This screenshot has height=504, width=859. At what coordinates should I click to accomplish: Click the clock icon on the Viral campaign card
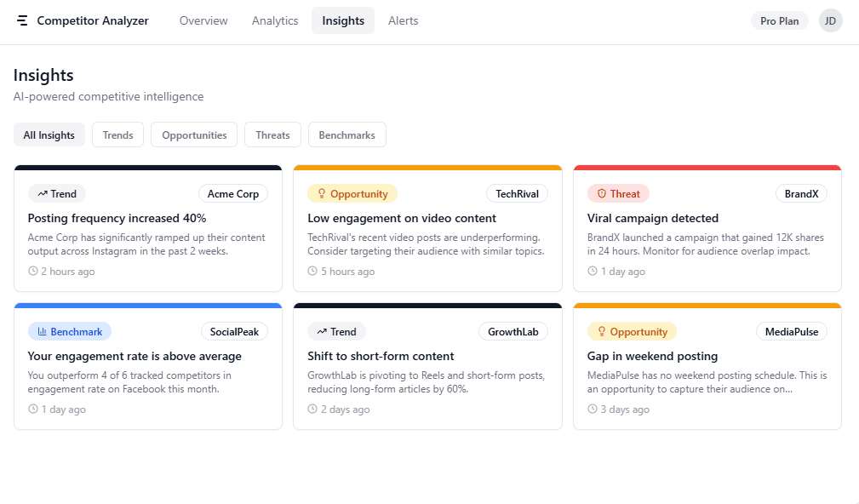point(593,271)
